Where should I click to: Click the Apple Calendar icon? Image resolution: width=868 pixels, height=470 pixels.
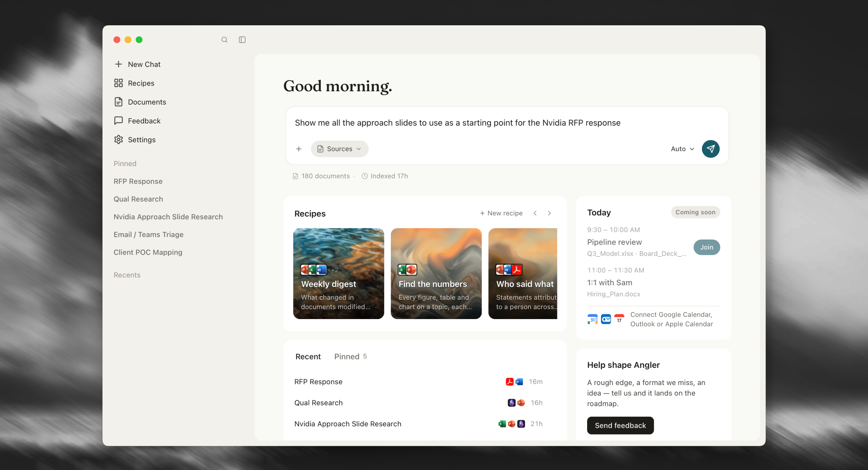(x=619, y=319)
